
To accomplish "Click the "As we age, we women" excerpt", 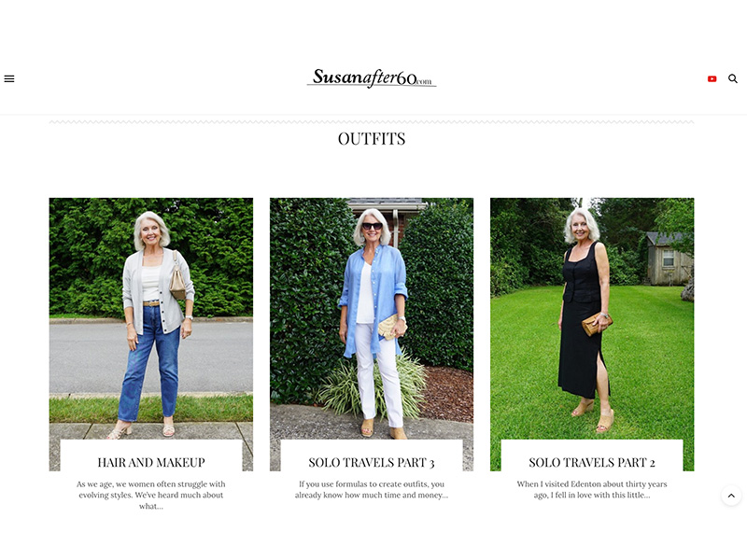I will [151, 495].
